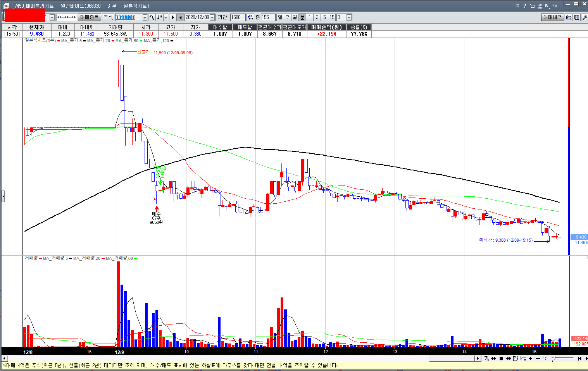Click the 기간 input field showing 1600
The image size is (588, 371).
point(238,17)
